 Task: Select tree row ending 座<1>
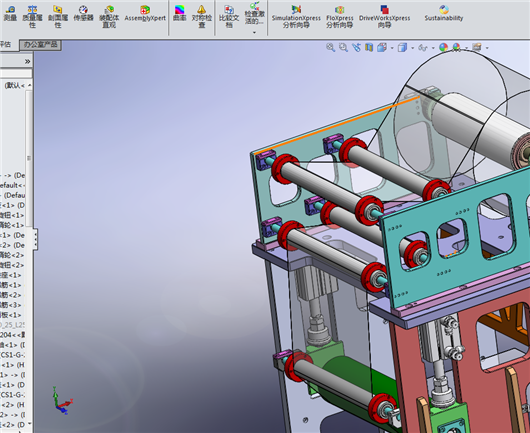tap(11, 275)
